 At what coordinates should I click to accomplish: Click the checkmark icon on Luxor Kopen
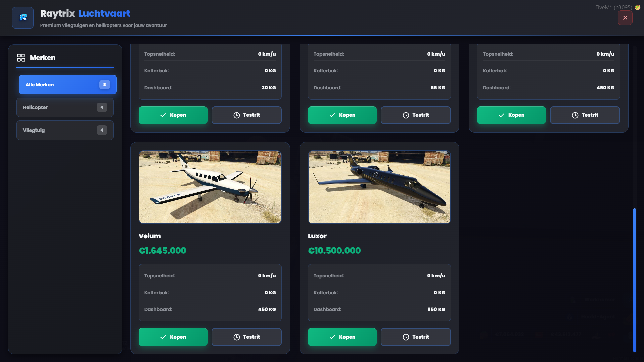coord(332,337)
